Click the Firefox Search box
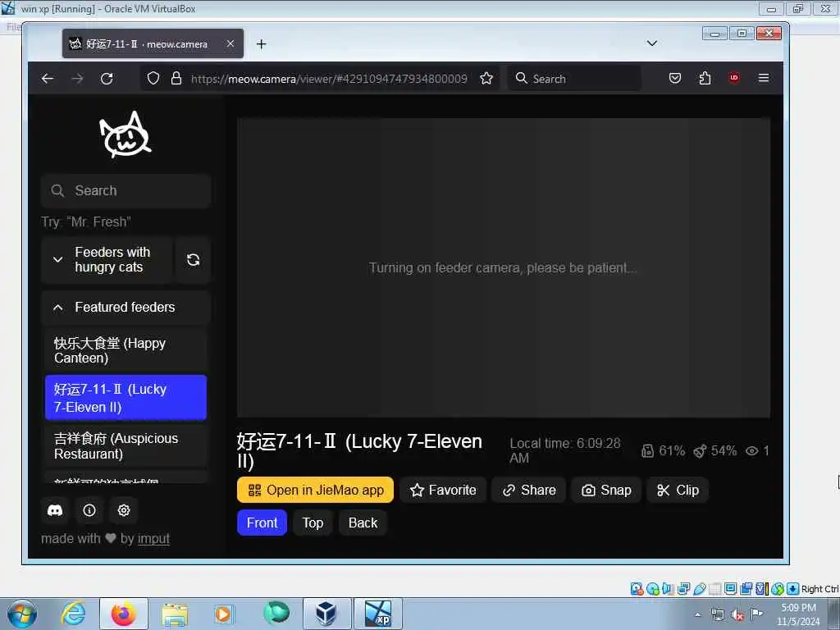 [573, 79]
